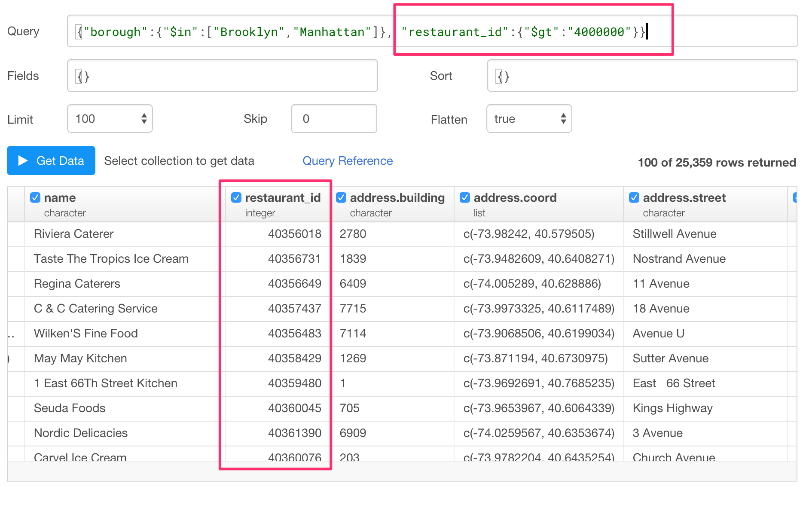Click building number 705
812x510 pixels.
pyautogui.click(x=349, y=408)
